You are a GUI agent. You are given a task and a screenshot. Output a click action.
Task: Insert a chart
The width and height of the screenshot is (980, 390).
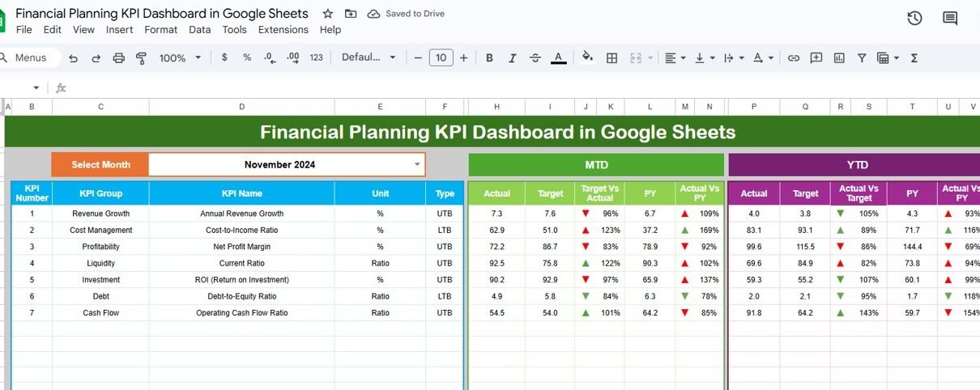coord(839,58)
